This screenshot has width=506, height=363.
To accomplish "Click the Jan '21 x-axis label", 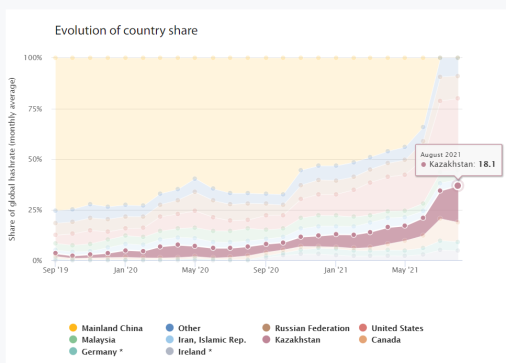I will click(x=335, y=270).
